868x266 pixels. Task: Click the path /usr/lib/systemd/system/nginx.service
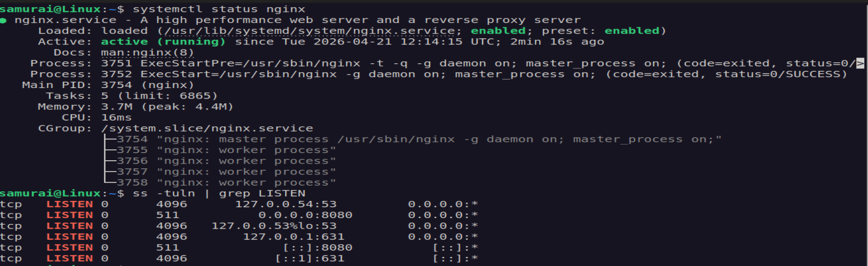(309, 31)
